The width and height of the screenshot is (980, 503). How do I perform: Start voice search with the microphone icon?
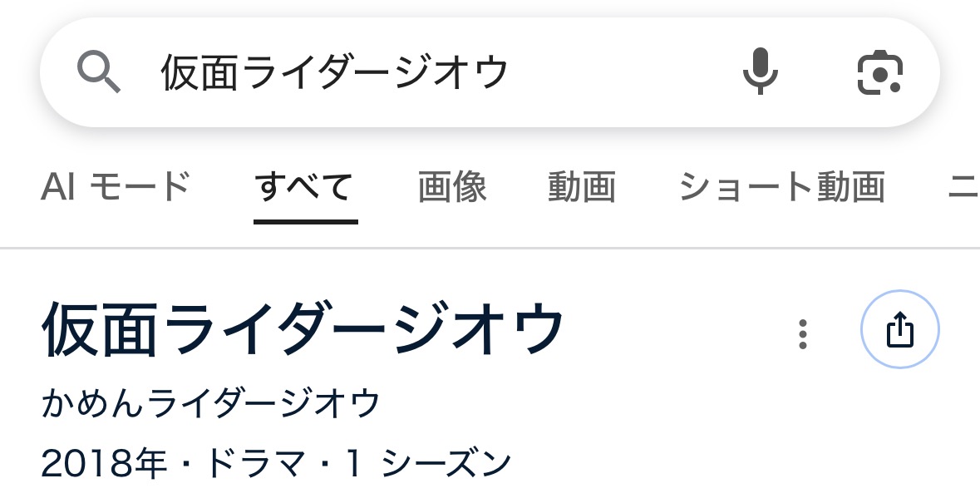pos(760,72)
